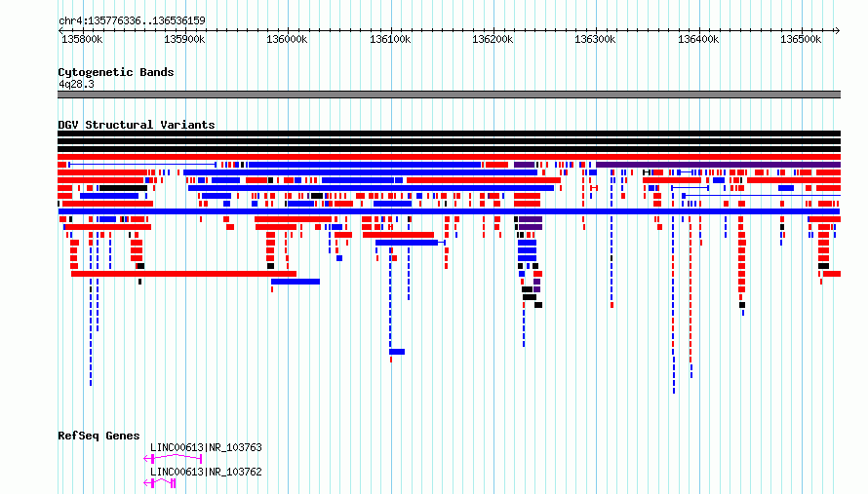Click the chr4:135776336..136536159 coordinate label
The image size is (868, 494).
tap(132, 20)
